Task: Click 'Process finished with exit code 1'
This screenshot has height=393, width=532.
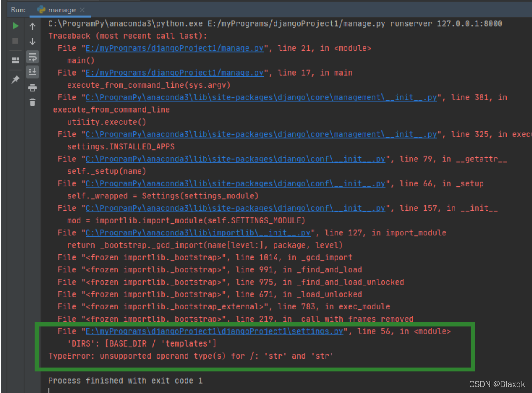Action: 125,381
